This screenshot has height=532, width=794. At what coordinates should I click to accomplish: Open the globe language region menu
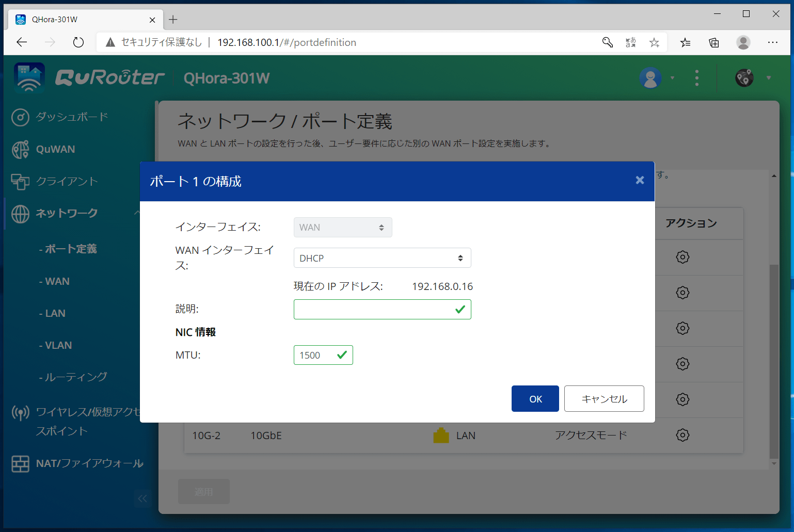pos(744,78)
